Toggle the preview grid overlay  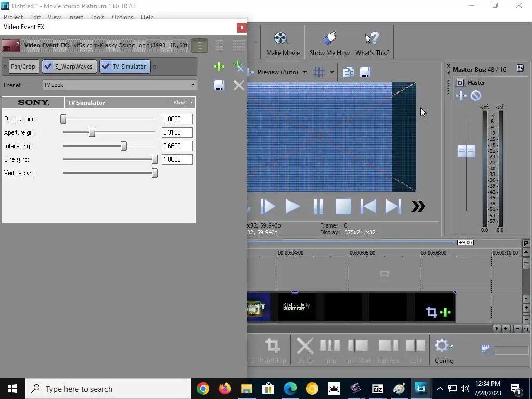(x=319, y=72)
